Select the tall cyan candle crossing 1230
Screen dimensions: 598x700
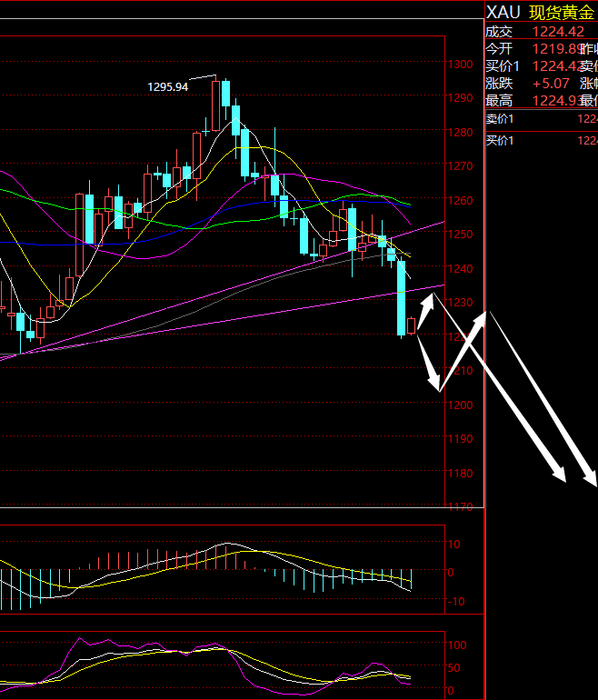point(401,298)
